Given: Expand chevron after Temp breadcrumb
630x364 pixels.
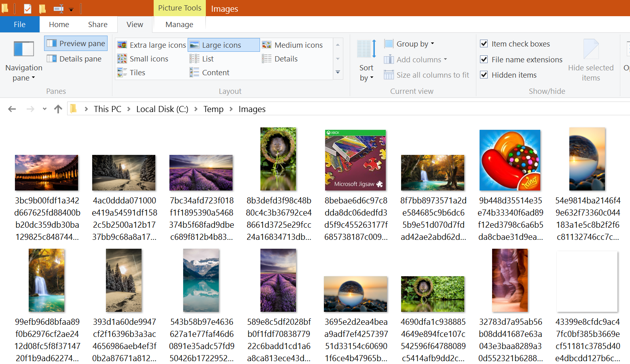Looking at the screenshot, I should click(x=231, y=109).
